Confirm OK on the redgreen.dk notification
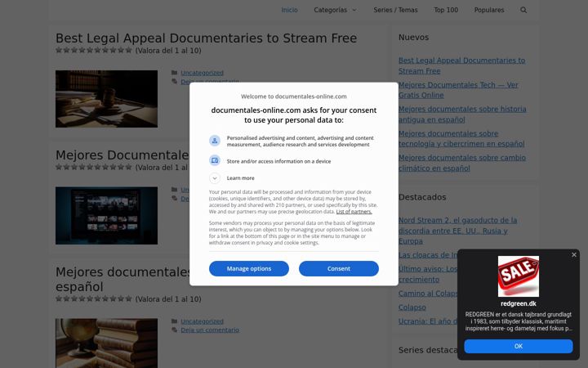 519,346
